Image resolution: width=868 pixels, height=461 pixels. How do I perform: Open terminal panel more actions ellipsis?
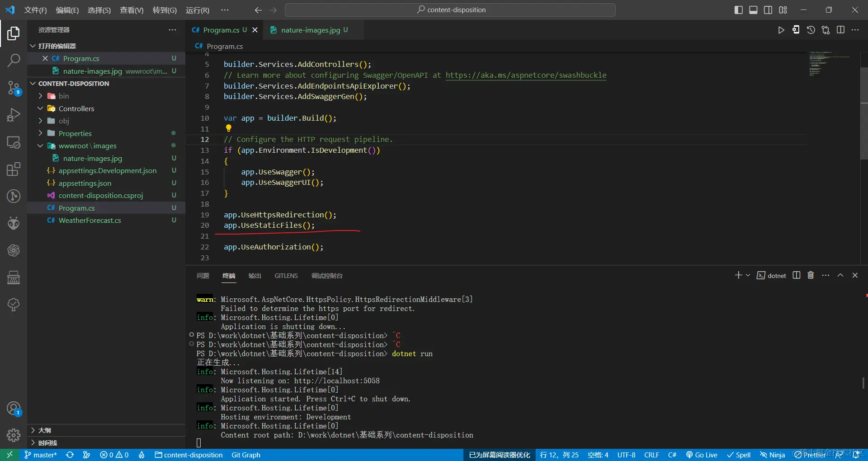[x=826, y=275]
